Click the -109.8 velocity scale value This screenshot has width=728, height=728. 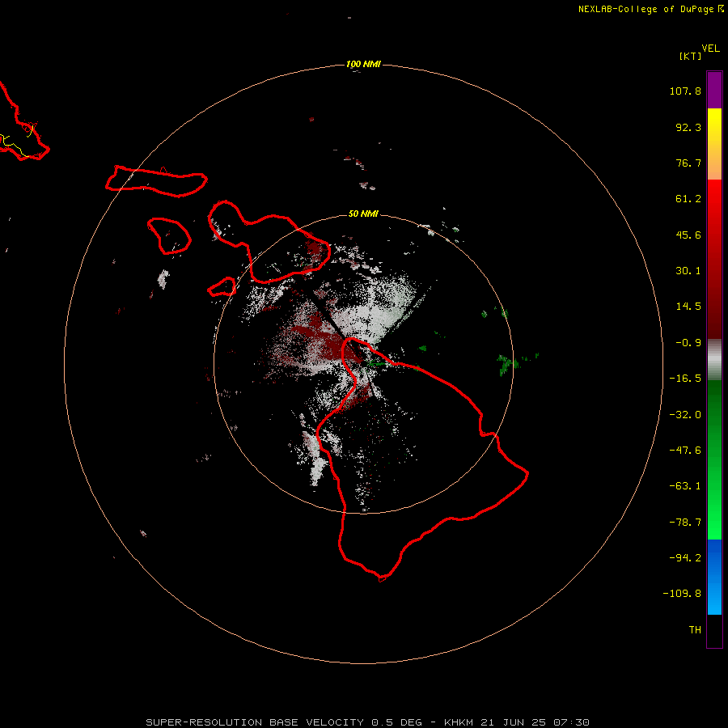pyautogui.click(x=682, y=594)
